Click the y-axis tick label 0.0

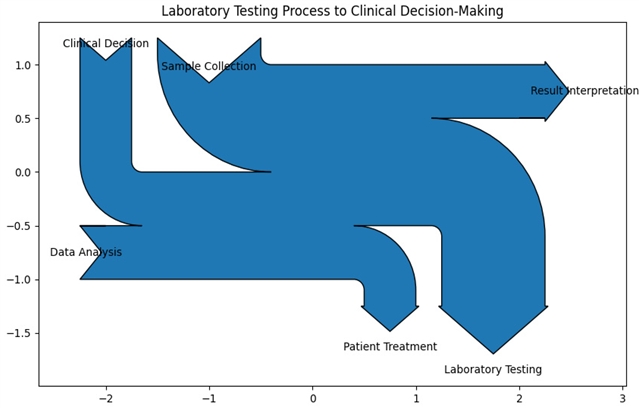(x=24, y=172)
